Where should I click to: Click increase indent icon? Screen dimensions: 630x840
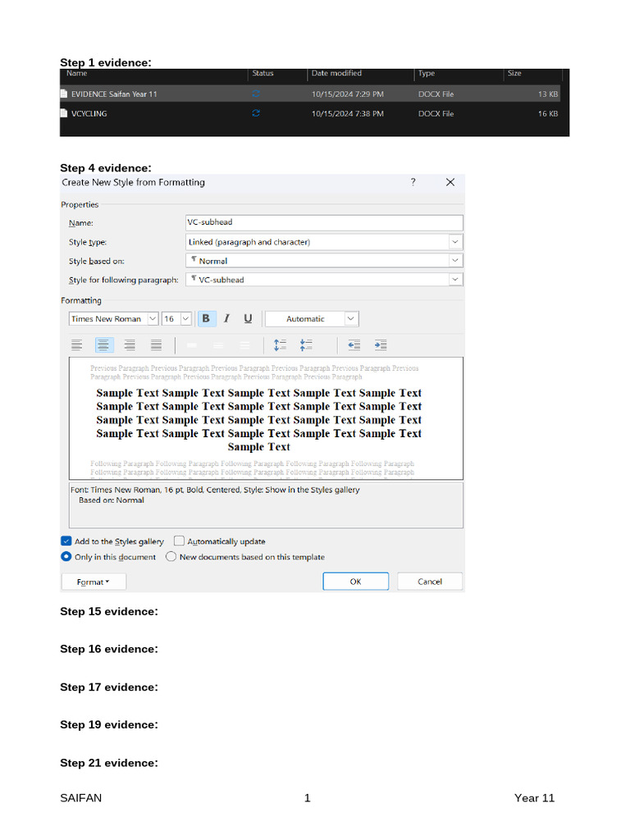point(381,345)
